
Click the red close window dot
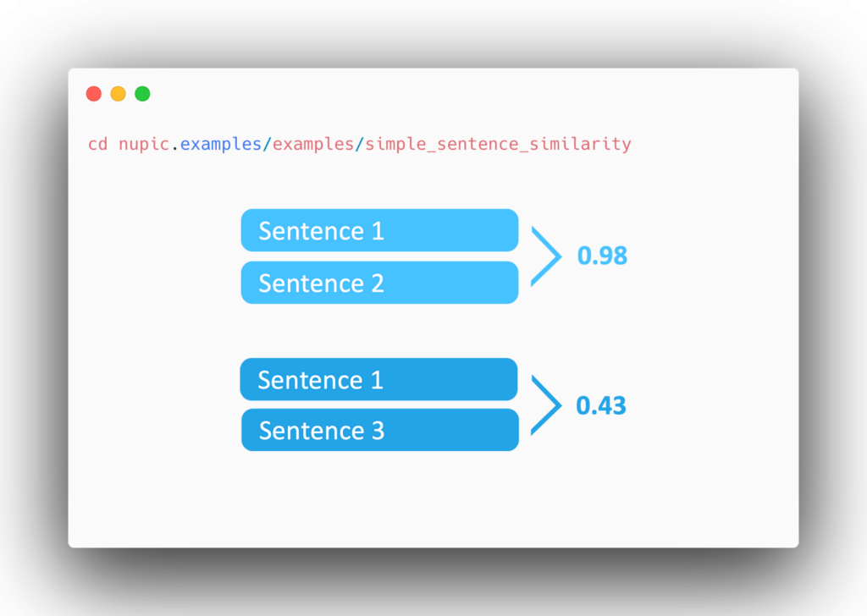(94, 94)
